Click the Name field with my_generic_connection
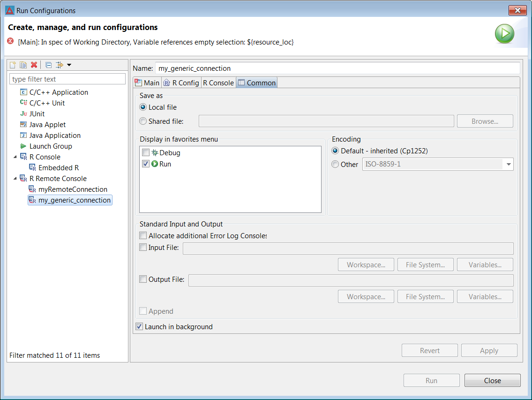This screenshot has width=532, height=400. 337,68
